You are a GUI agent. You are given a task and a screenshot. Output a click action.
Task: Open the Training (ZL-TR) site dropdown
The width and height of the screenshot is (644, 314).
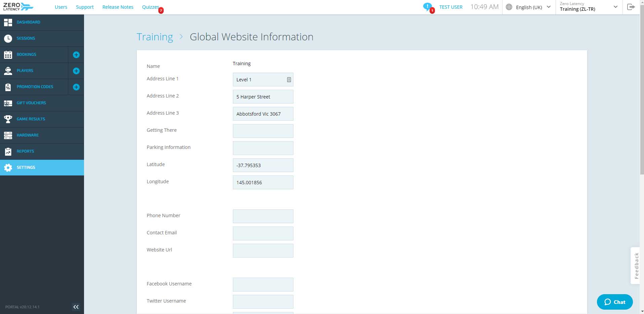589,7
